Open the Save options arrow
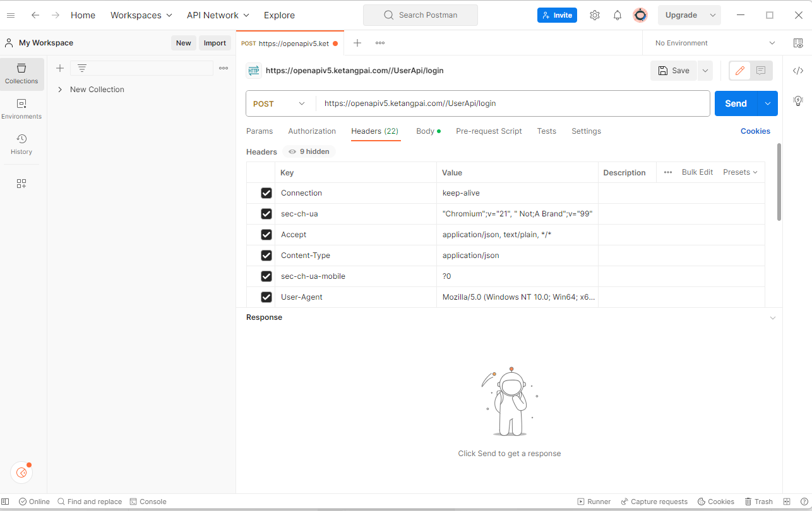 tap(705, 71)
